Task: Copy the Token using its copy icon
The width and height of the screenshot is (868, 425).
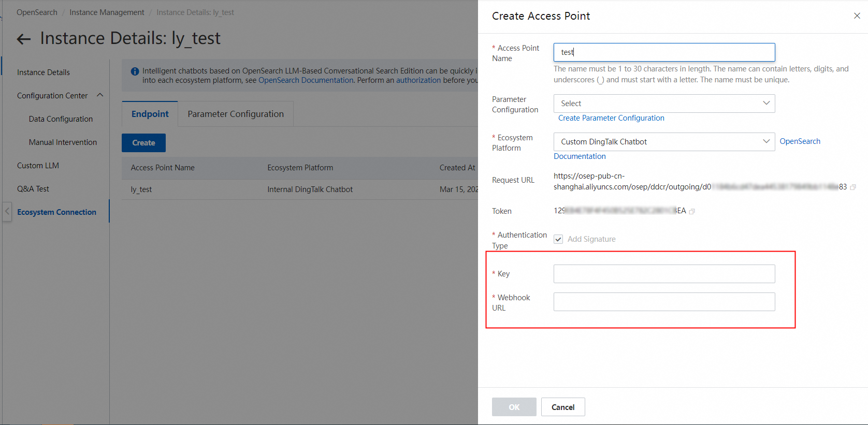Action: [692, 211]
